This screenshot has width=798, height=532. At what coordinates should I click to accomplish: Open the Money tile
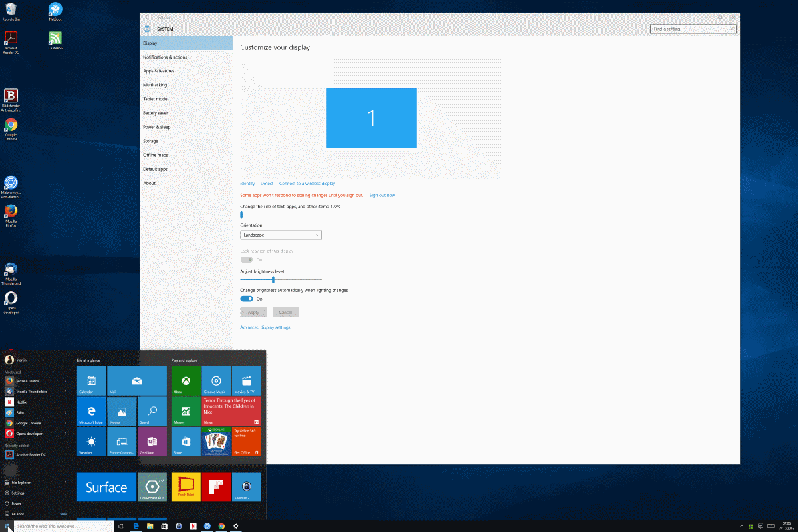coord(186,412)
